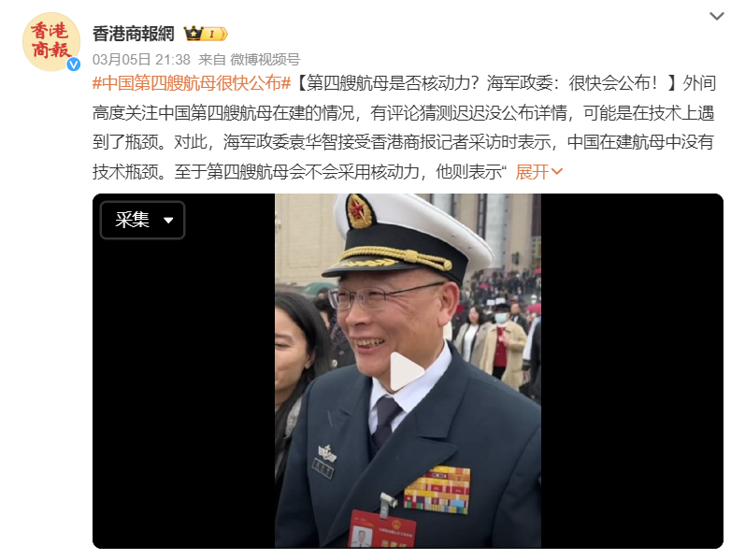Expand full post text via 展开
The height and width of the screenshot is (560, 745).
[x=533, y=172]
